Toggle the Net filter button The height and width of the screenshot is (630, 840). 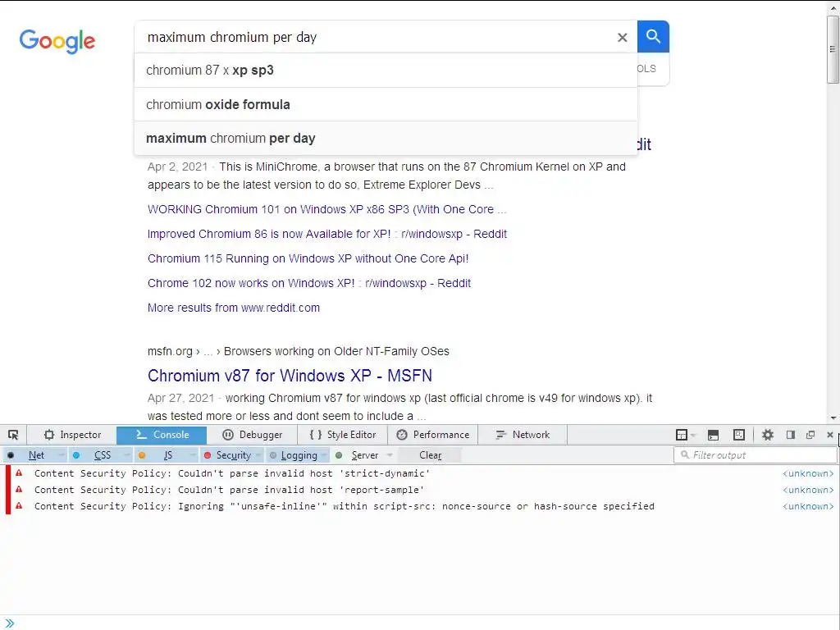(30, 455)
